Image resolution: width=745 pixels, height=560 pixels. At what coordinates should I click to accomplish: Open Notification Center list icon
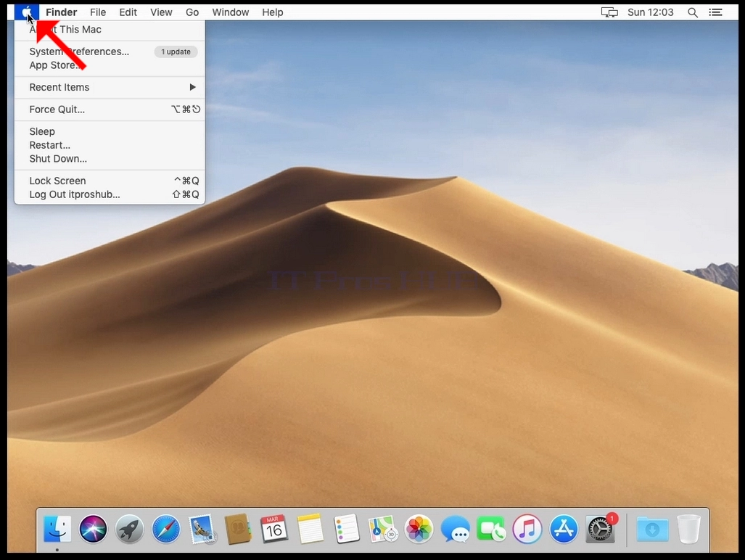click(715, 12)
